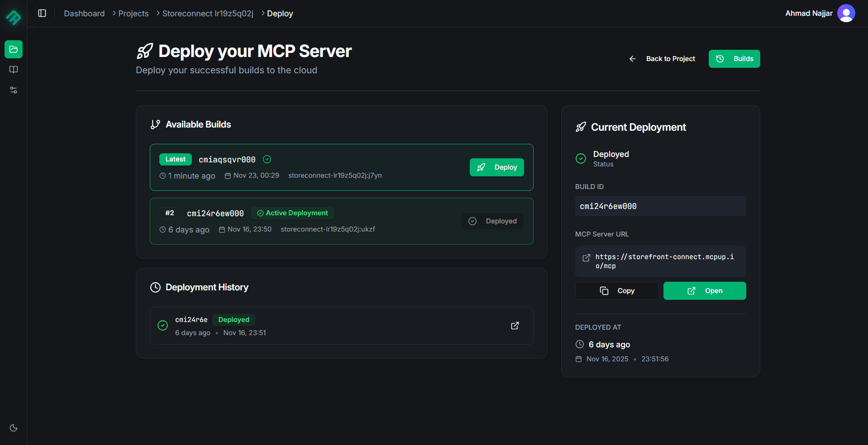Click the history icon inside the Builds button

click(720, 58)
